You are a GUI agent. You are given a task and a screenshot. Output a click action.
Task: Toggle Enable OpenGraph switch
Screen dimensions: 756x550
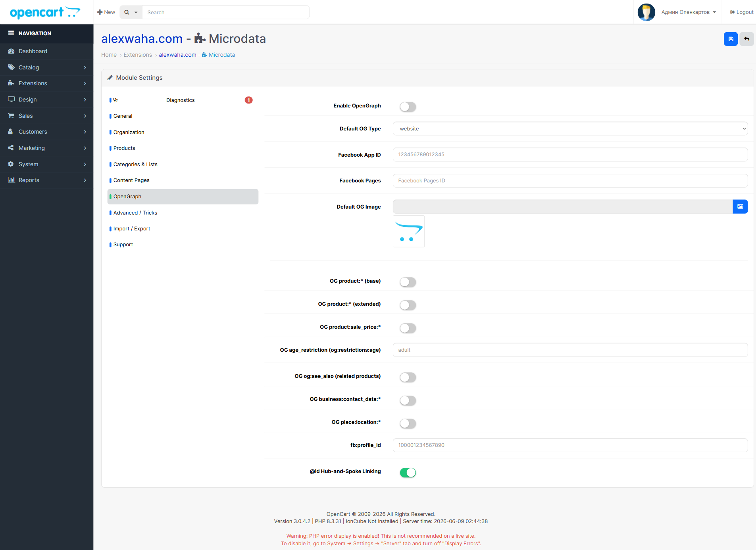tap(408, 107)
